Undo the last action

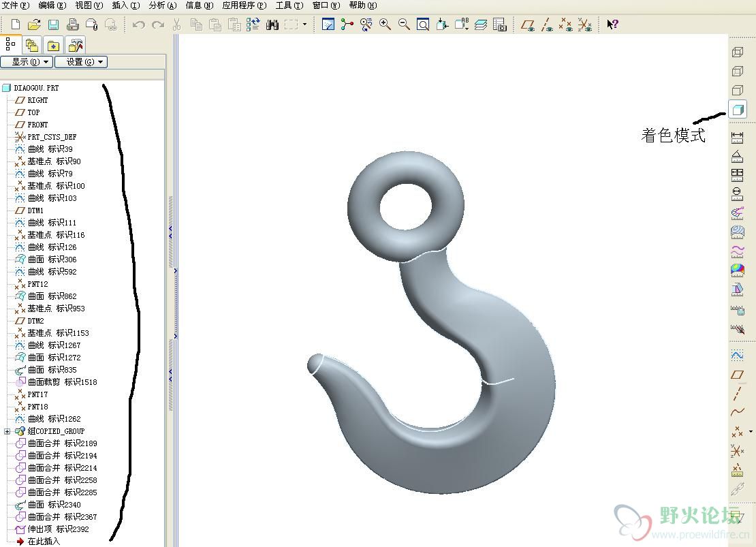(x=139, y=24)
